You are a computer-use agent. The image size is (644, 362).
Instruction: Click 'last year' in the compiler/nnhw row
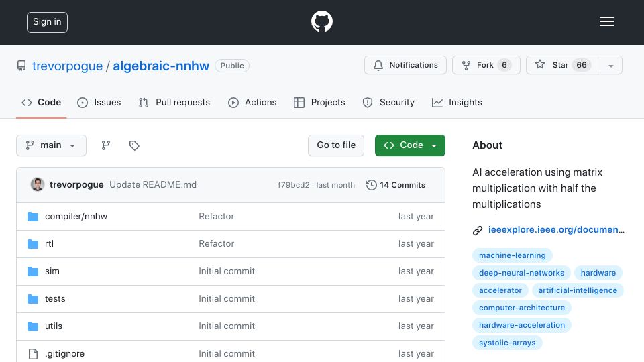416,217
